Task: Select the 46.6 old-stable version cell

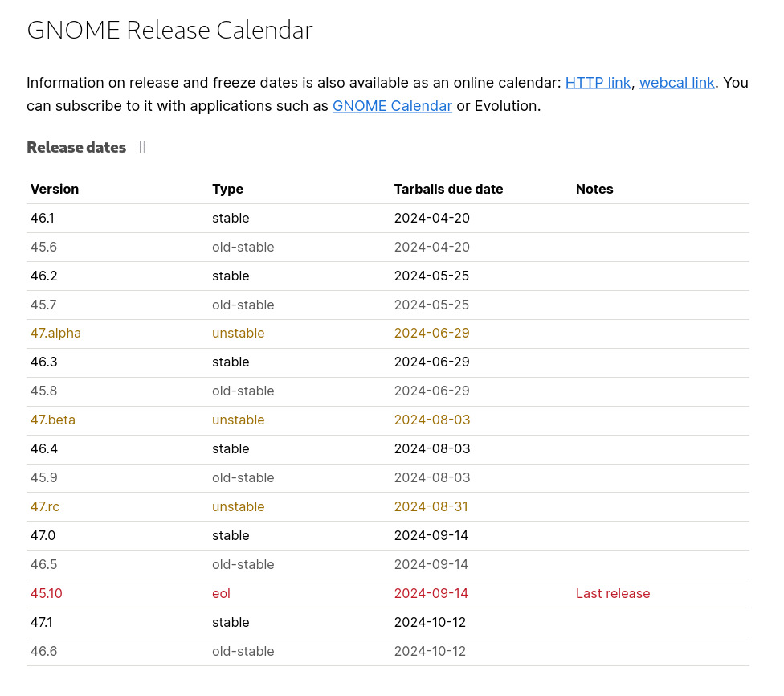Action: (x=44, y=652)
